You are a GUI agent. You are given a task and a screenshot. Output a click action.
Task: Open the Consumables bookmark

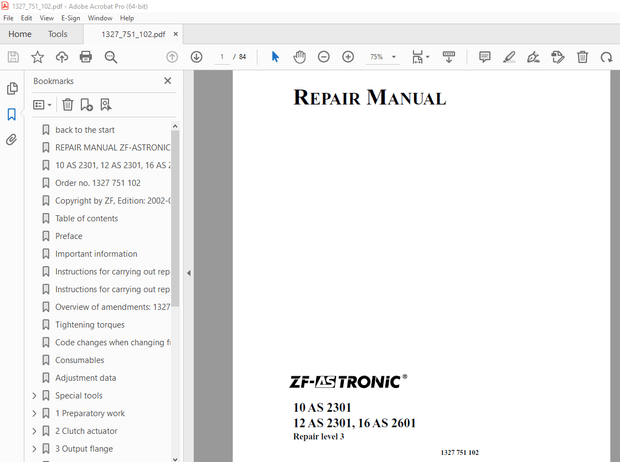tap(79, 360)
